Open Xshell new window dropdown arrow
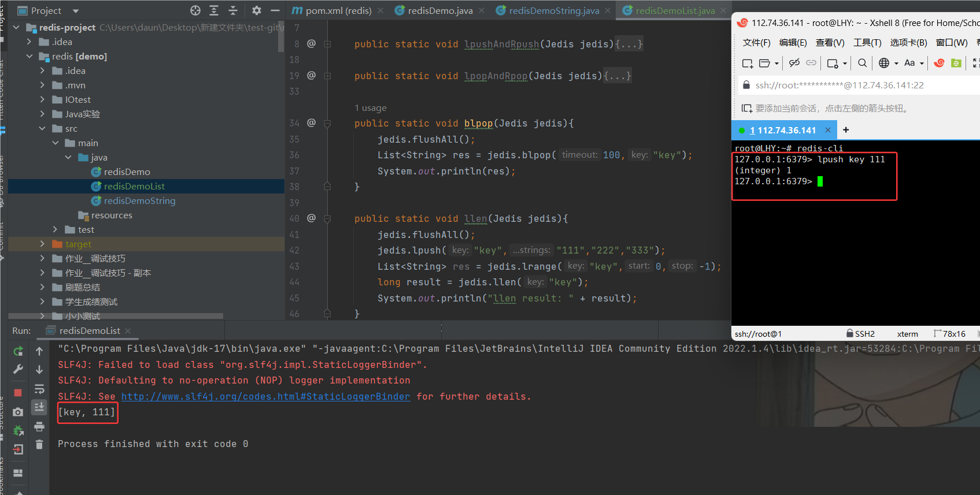 coord(845,64)
